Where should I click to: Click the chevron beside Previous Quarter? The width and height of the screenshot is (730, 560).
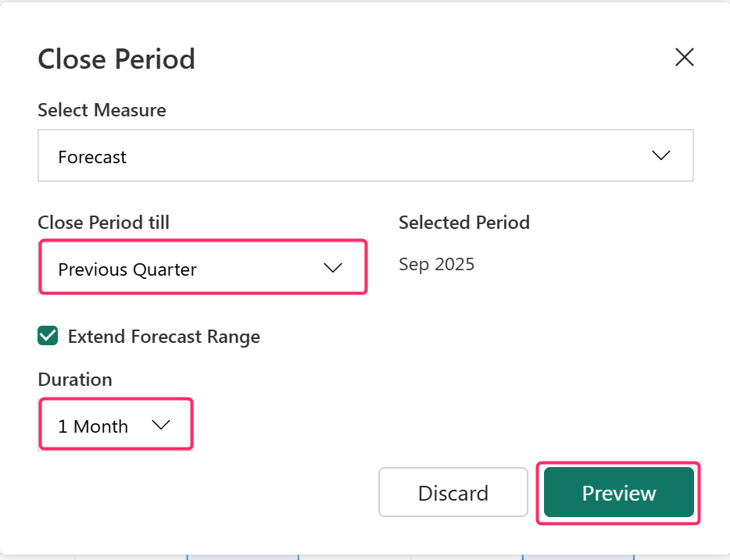333,268
